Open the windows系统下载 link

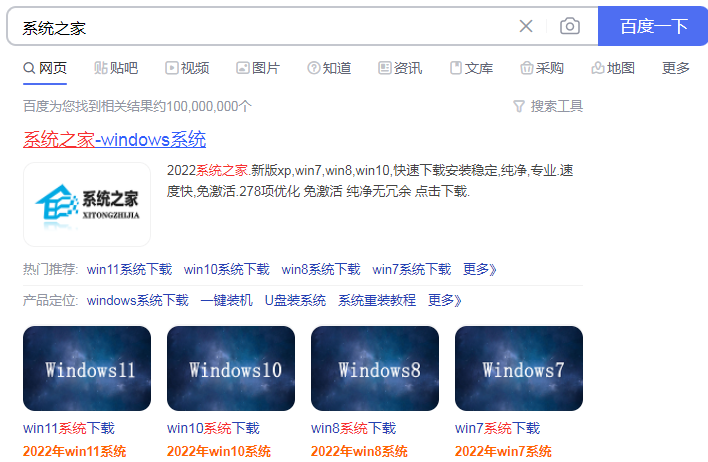tap(137, 300)
